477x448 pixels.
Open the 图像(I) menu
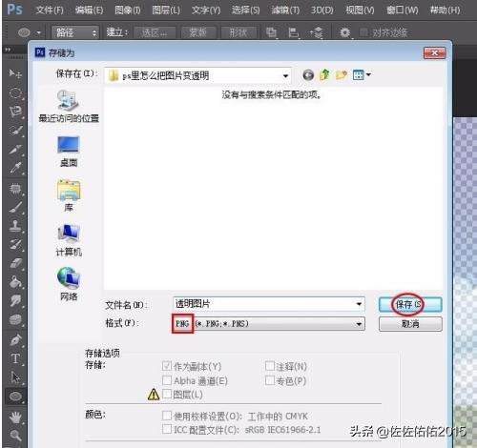tap(128, 10)
